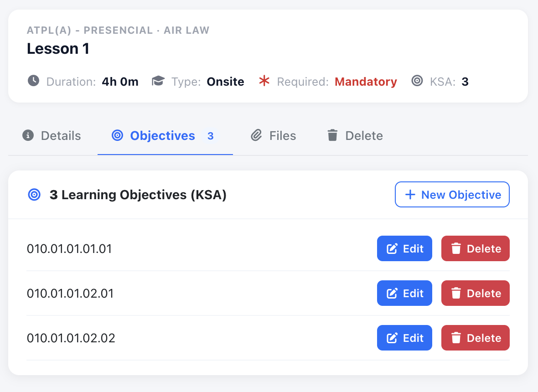Click the bullseye icon on Objectives tab
This screenshot has height=392, width=538.
point(117,135)
